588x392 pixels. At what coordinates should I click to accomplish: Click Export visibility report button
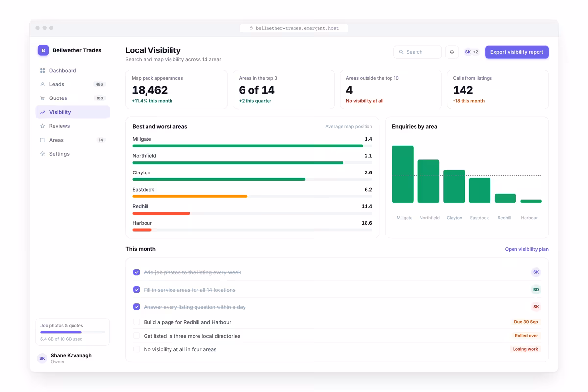[517, 52]
